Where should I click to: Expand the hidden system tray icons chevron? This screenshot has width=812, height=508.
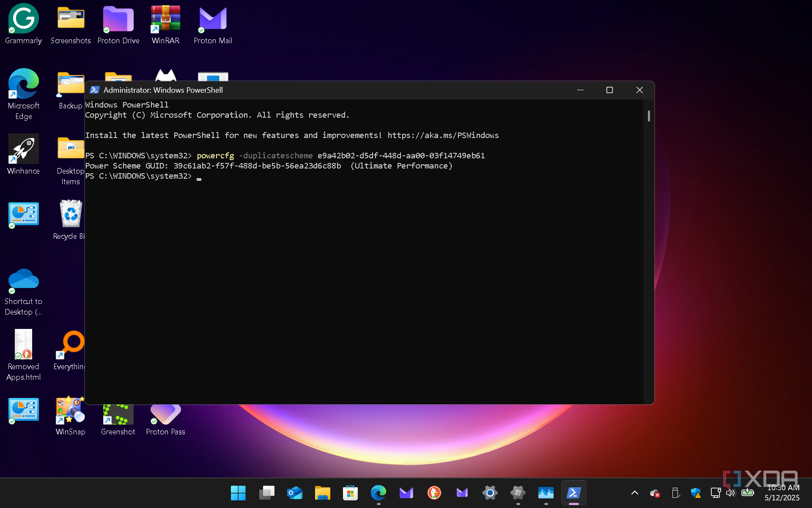[x=634, y=493]
